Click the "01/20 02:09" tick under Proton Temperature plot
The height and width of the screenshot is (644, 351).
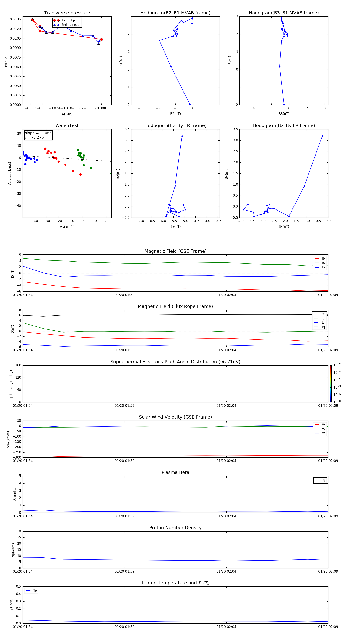click(328, 627)
